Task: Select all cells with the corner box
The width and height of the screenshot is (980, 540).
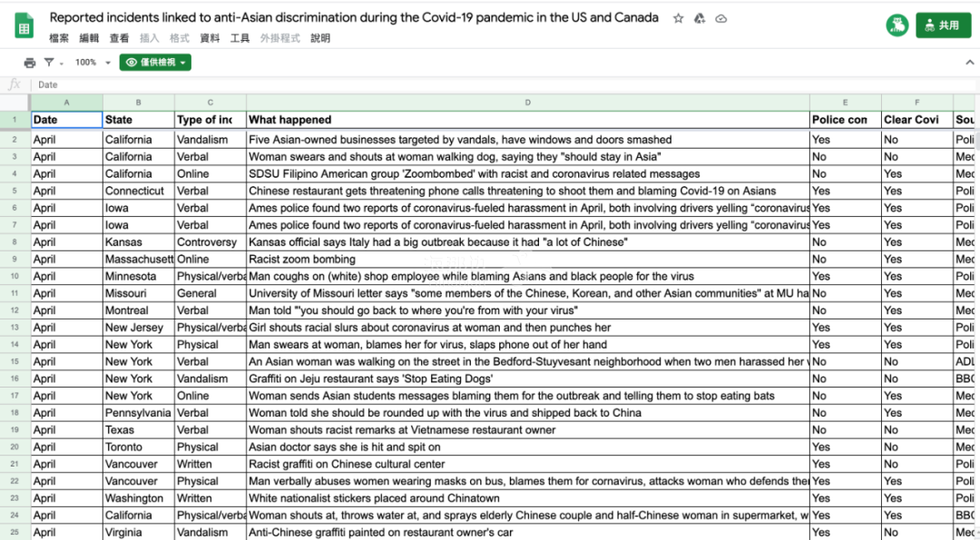Action: coord(15,103)
